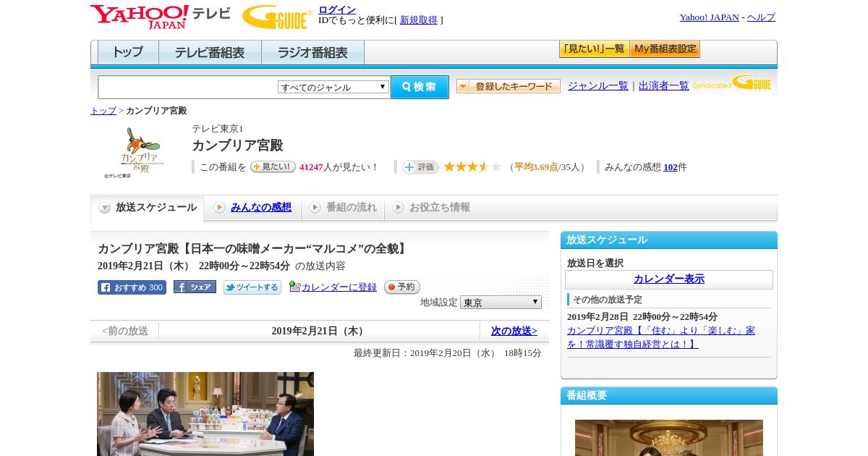Open the 「住む」より「楽しむ」家 broadcast link
The height and width of the screenshot is (456, 868).
coord(661,337)
